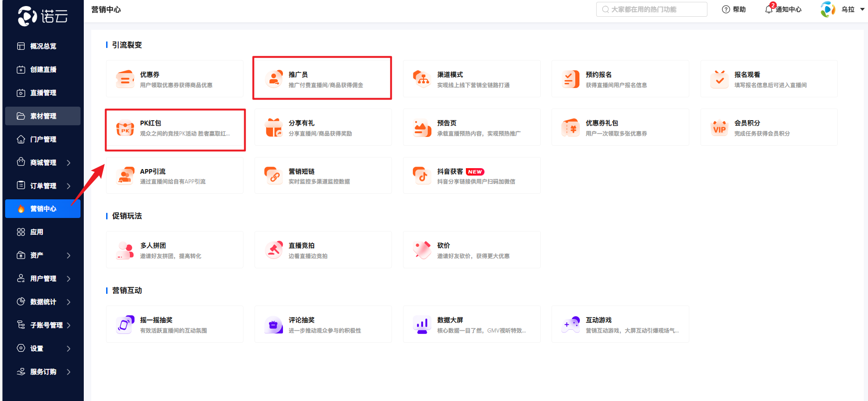Open the 优惠券 coupon card

pos(175,79)
